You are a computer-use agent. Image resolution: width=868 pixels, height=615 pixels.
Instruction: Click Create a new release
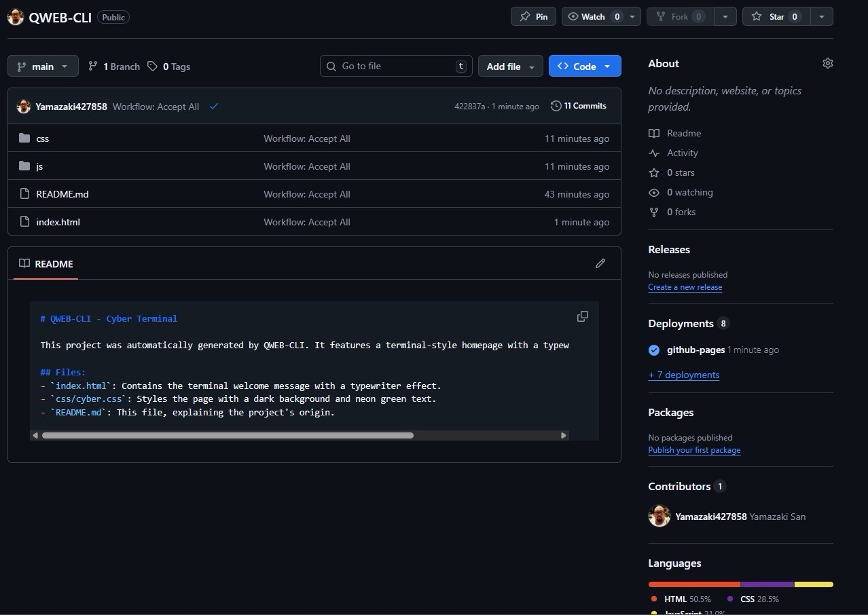click(685, 287)
